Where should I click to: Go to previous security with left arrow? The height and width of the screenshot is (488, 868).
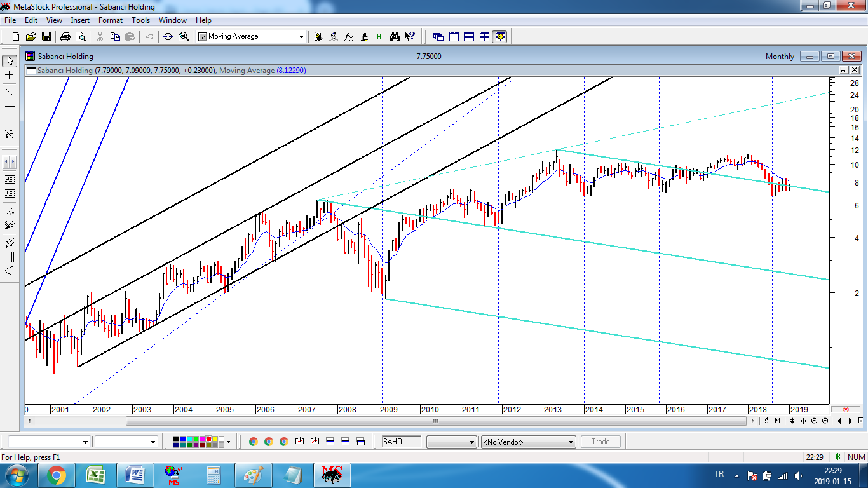tap(839, 421)
